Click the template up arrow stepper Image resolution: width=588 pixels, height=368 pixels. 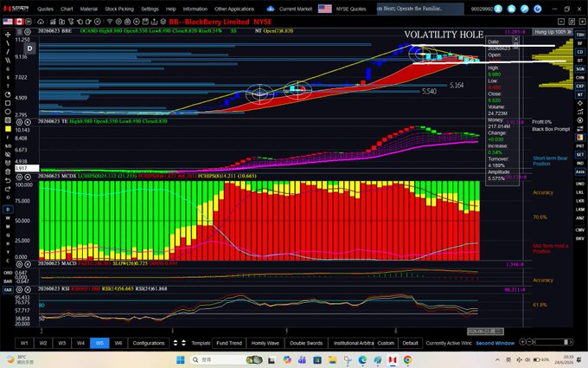(x=176, y=343)
